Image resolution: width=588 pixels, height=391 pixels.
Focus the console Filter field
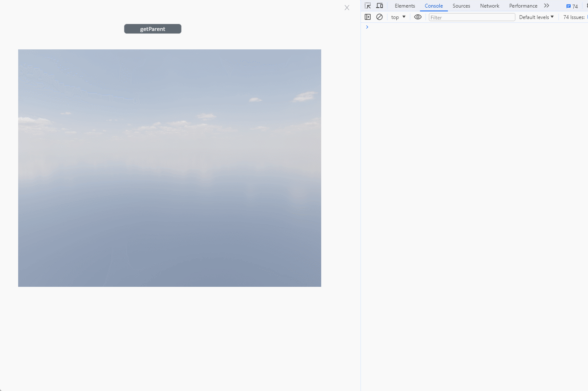[x=471, y=17]
